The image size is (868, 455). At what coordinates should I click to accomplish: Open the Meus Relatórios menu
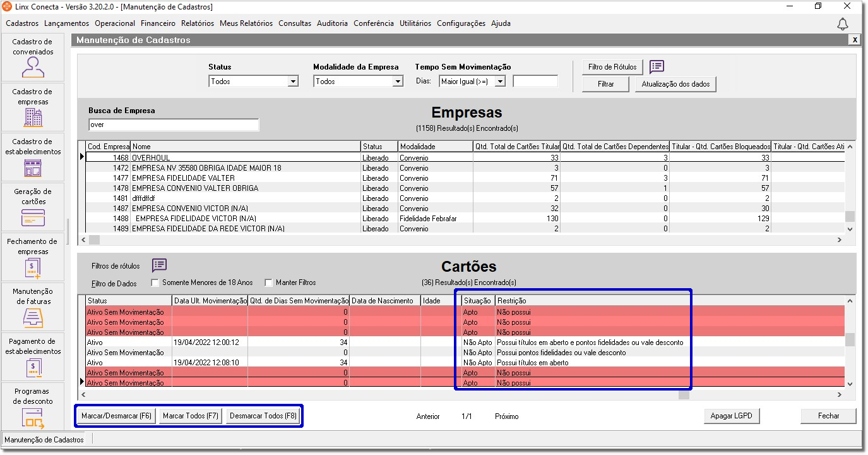pyautogui.click(x=246, y=23)
